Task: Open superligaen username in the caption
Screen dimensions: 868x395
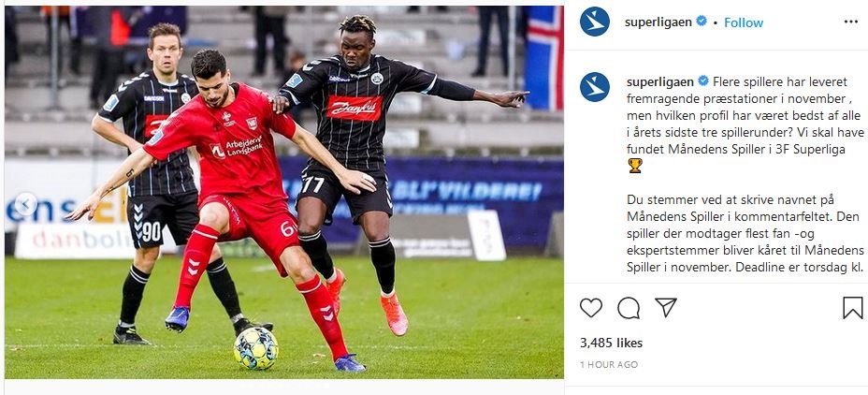Action: [x=659, y=81]
